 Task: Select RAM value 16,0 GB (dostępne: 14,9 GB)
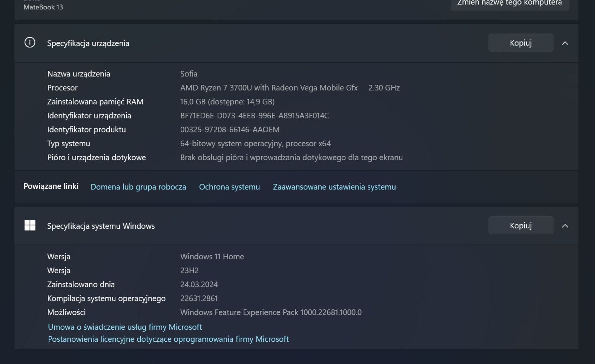[227, 102]
